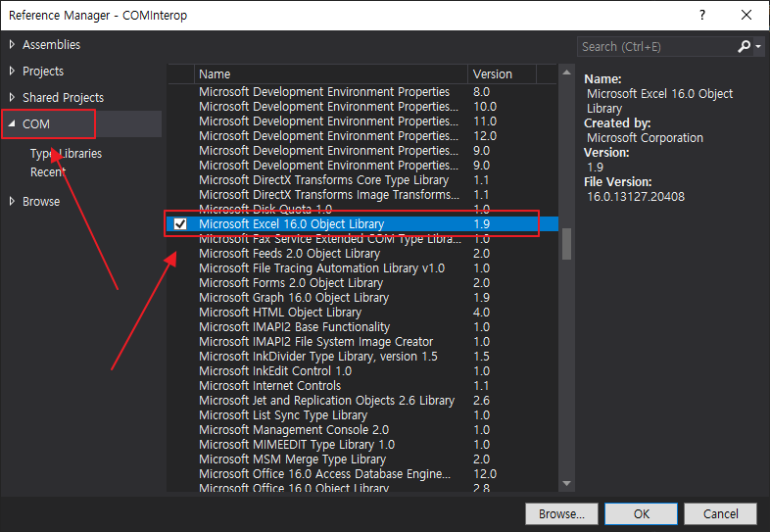Select Microsoft Development Environment Properties 10.0 row
Viewport: 770px width, 532px height.
pyautogui.click(x=361, y=107)
